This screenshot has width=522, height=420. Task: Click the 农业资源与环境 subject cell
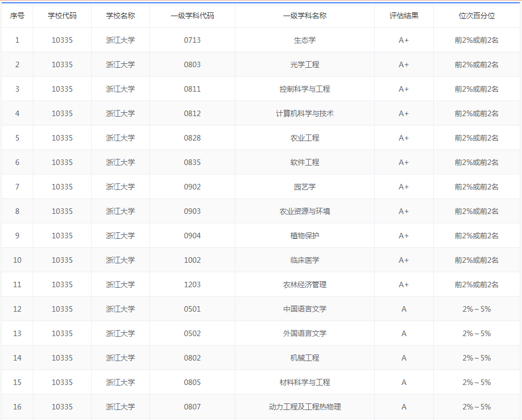point(305,211)
